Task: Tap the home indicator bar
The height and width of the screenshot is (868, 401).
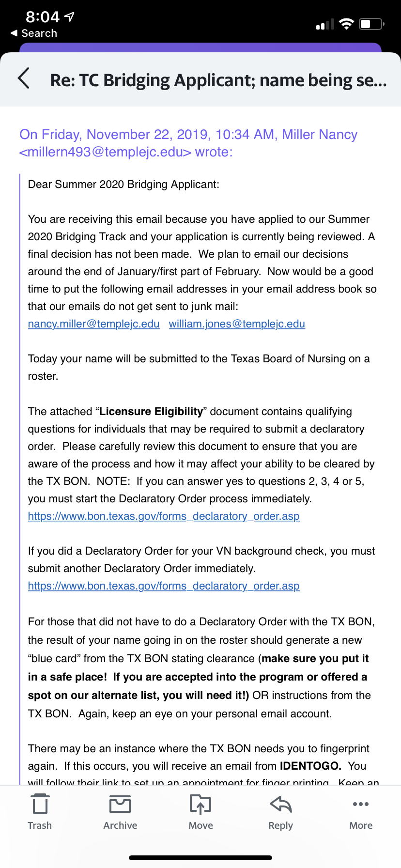Action: tap(200, 858)
